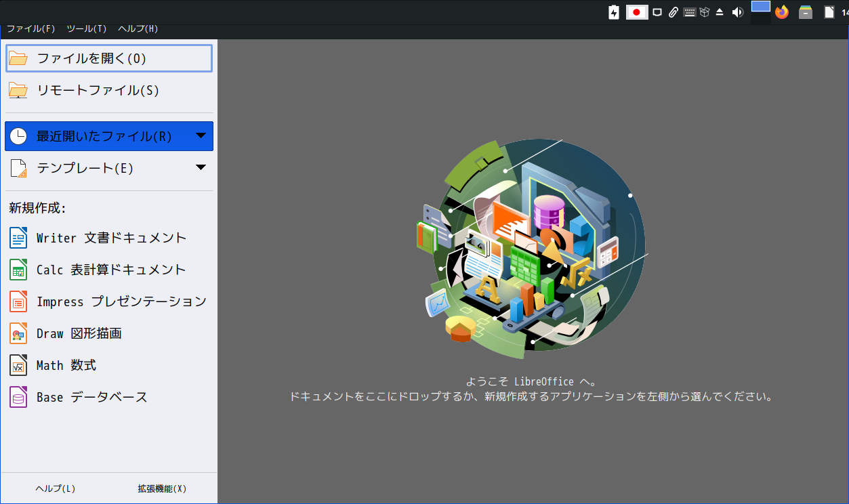Expand the テンプレート(E) dropdown arrow
The height and width of the screenshot is (504, 849).
pos(201,168)
